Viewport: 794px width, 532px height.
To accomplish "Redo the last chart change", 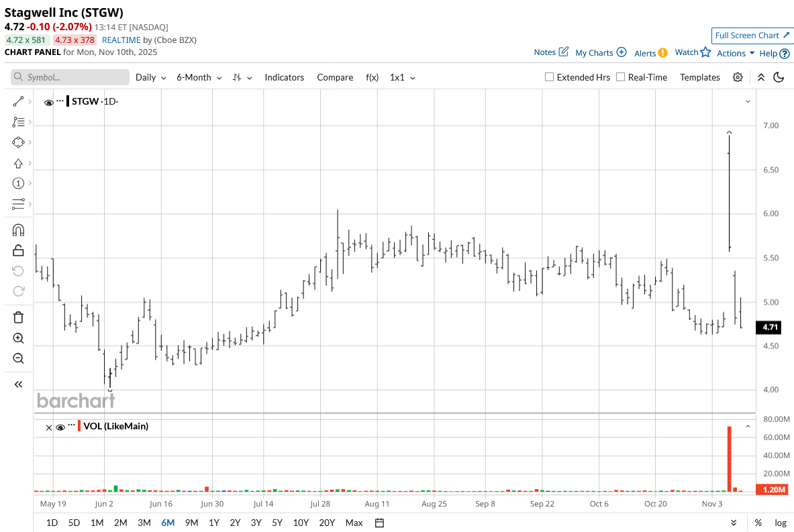I will click(x=18, y=291).
